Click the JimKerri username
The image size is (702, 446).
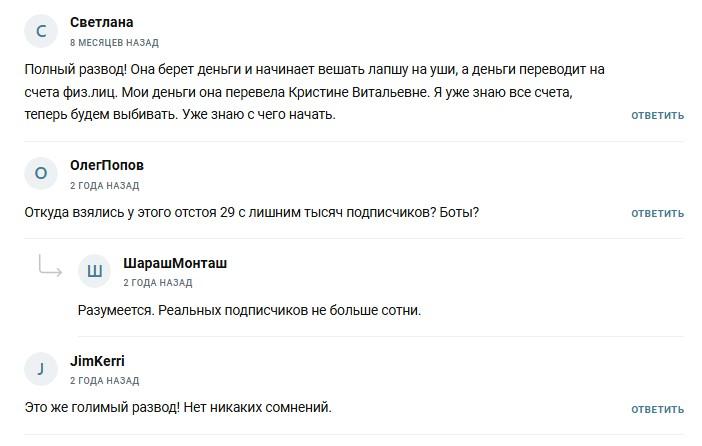[x=97, y=361]
